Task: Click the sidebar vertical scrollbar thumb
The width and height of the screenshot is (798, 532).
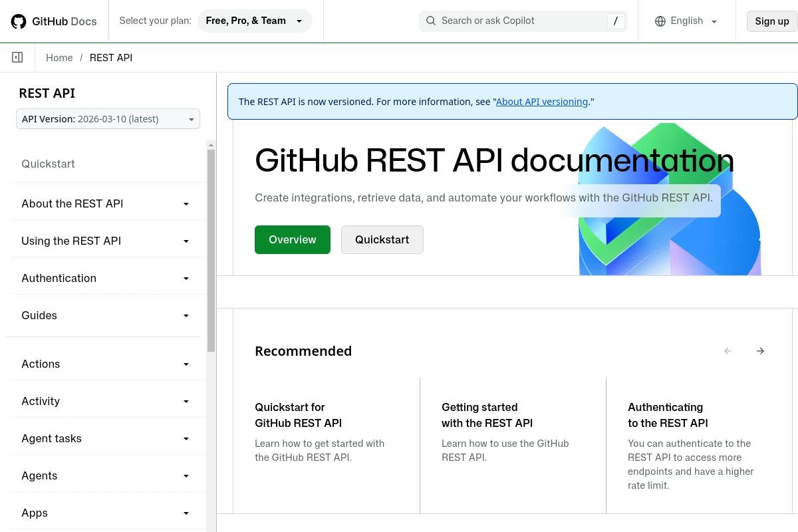Action: click(x=211, y=250)
